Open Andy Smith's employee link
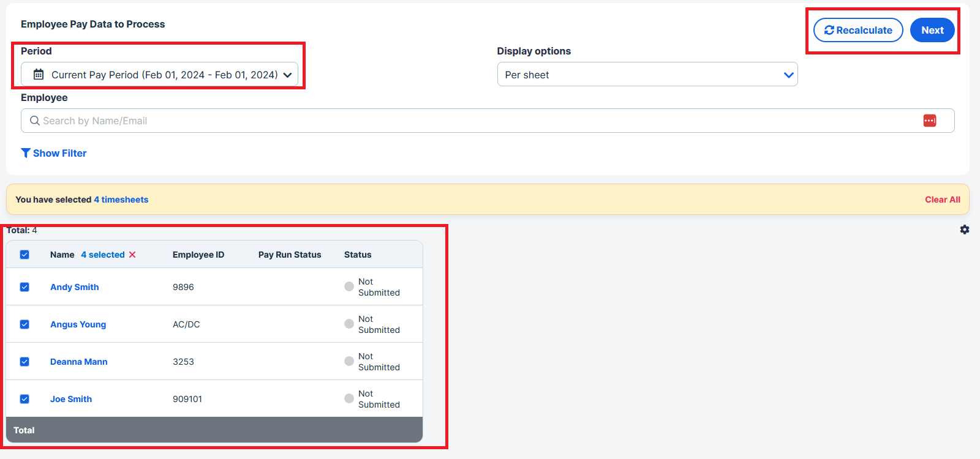980x459 pixels. pyautogui.click(x=74, y=287)
